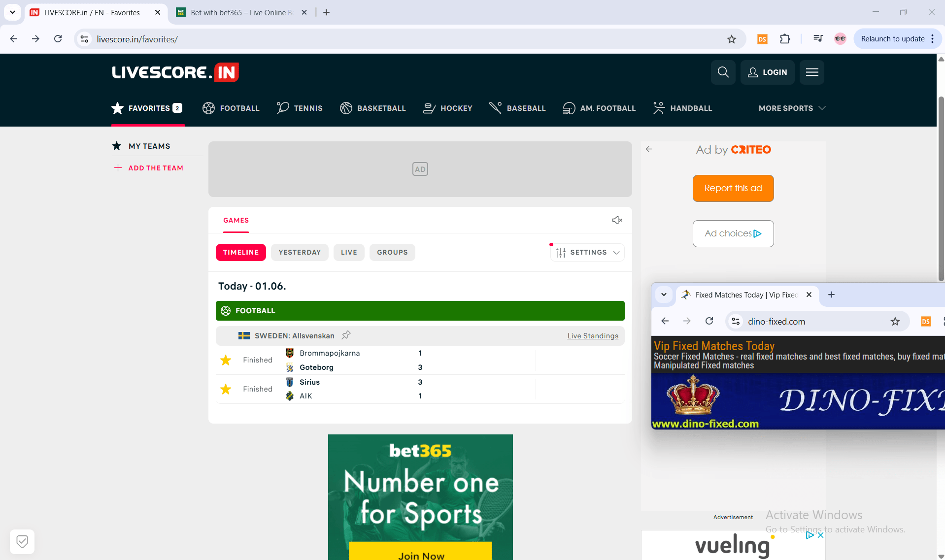
Task: Click the American football helmet icon
Action: pos(569,108)
